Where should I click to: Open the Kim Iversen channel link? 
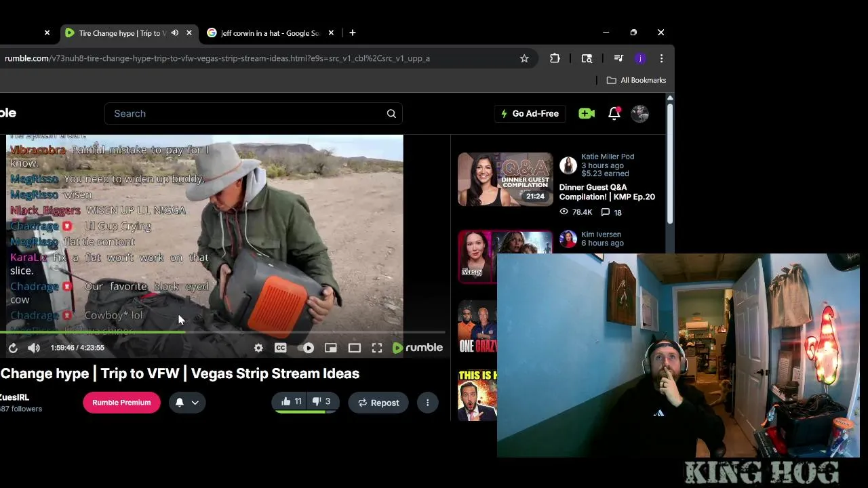pyautogui.click(x=601, y=235)
